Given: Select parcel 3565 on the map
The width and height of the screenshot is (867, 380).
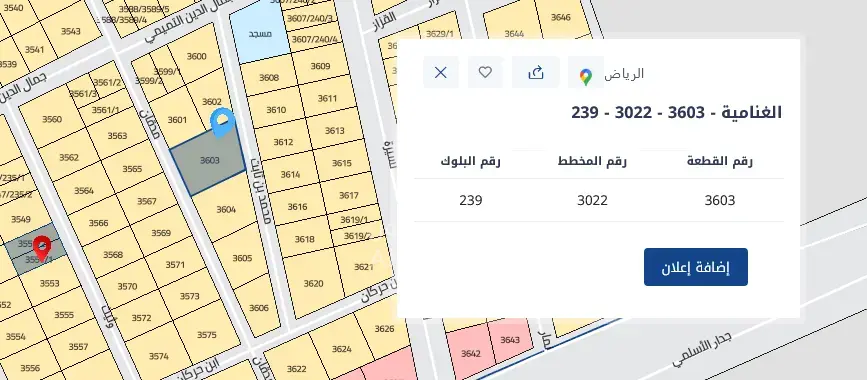Looking at the screenshot, I should (132, 169).
